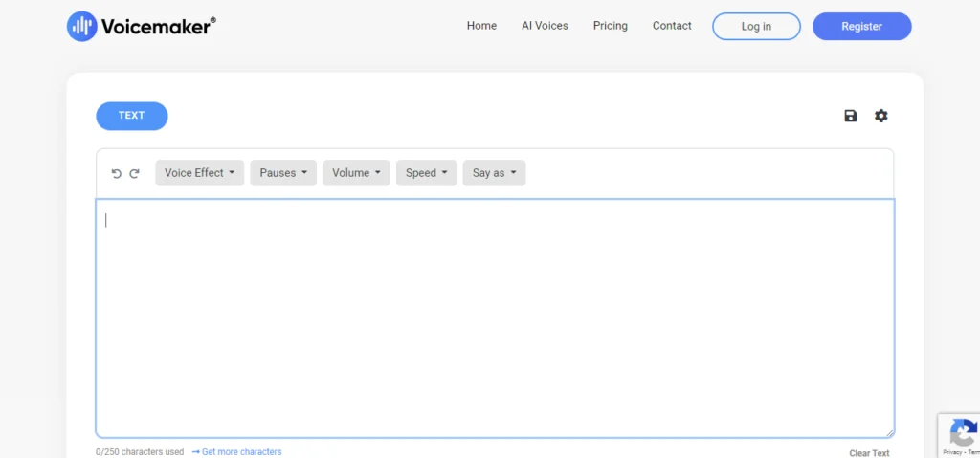The height and width of the screenshot is (458, 980).
Task: Open the Voice Effect dropdown
Action: [x=199, y=173]
